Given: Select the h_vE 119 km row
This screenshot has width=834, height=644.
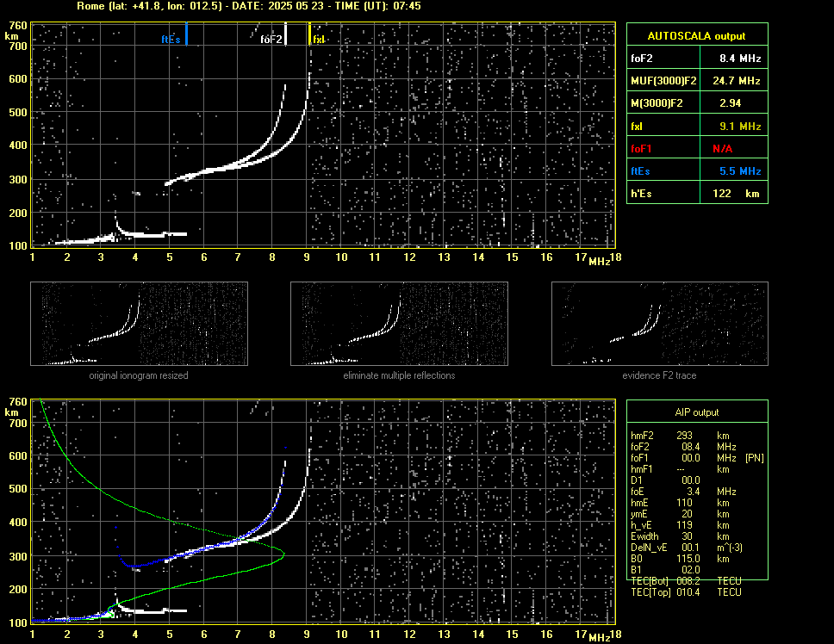Looking at the screenshot, I should click(x=680, y=525).
